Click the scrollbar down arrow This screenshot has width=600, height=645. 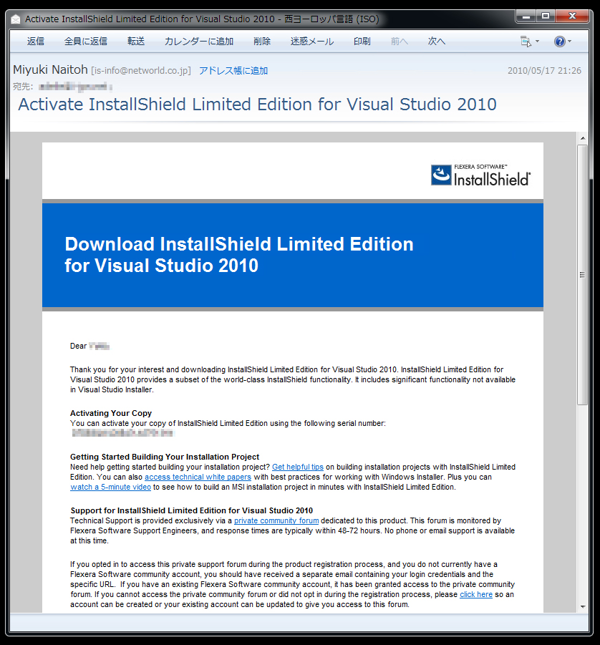click(582, 606)
